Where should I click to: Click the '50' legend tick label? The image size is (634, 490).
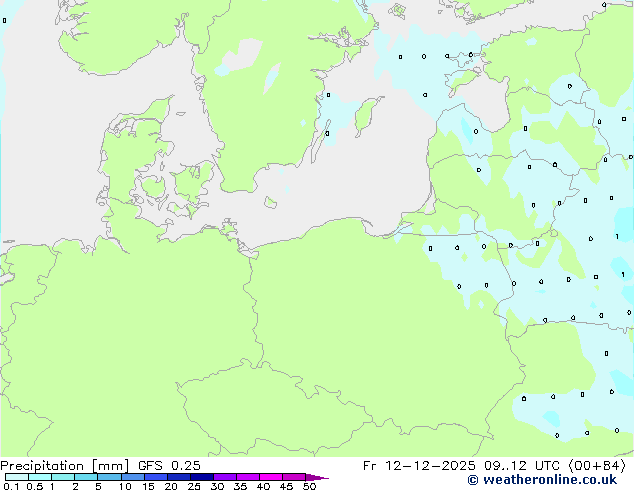[309, 486]
